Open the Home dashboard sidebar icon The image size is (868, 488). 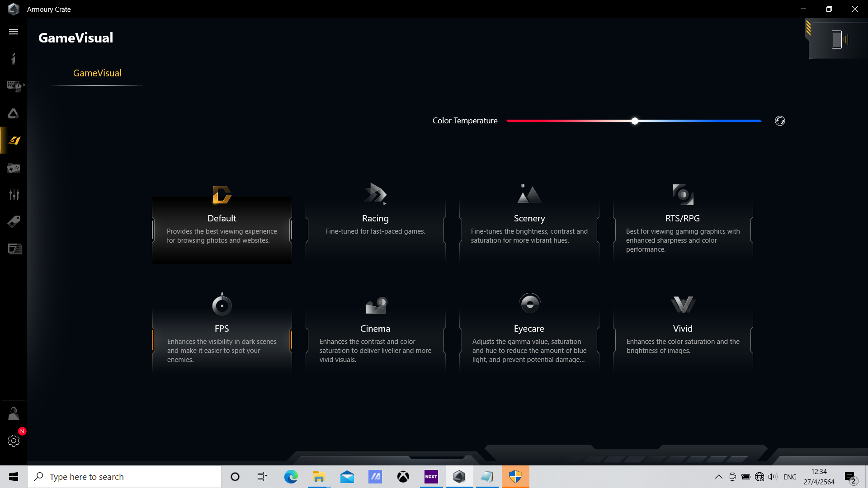click(x=14, y=59)
